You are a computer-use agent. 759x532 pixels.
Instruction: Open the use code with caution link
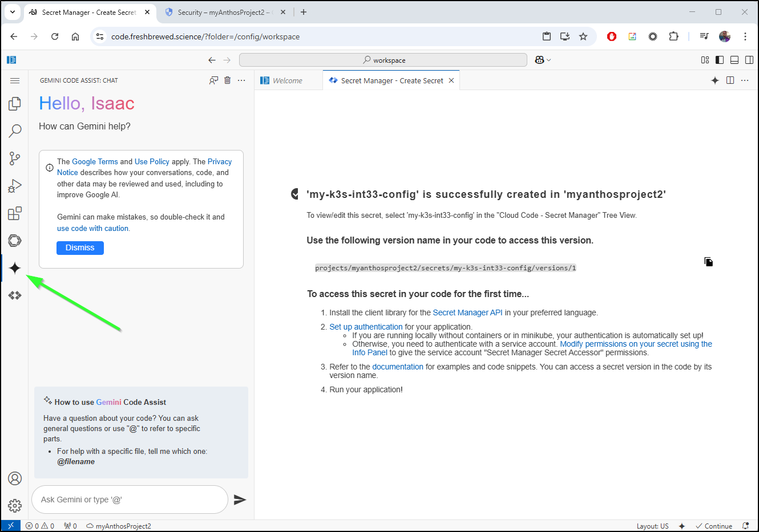[x=93, y=228]
